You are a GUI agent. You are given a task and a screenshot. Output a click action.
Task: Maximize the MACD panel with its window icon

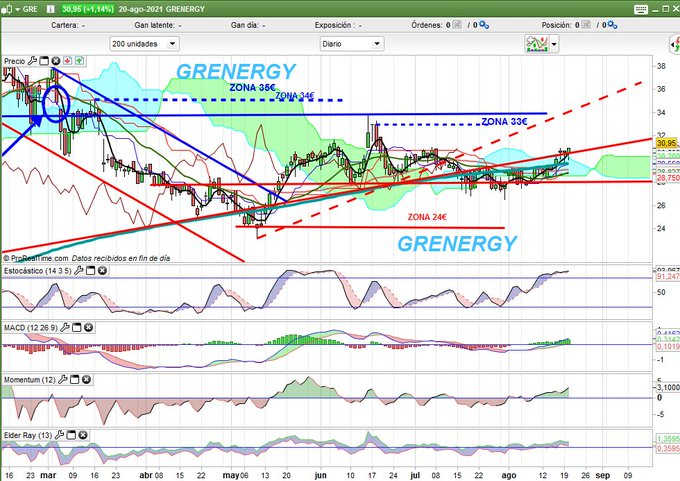[x=76, y=327]
